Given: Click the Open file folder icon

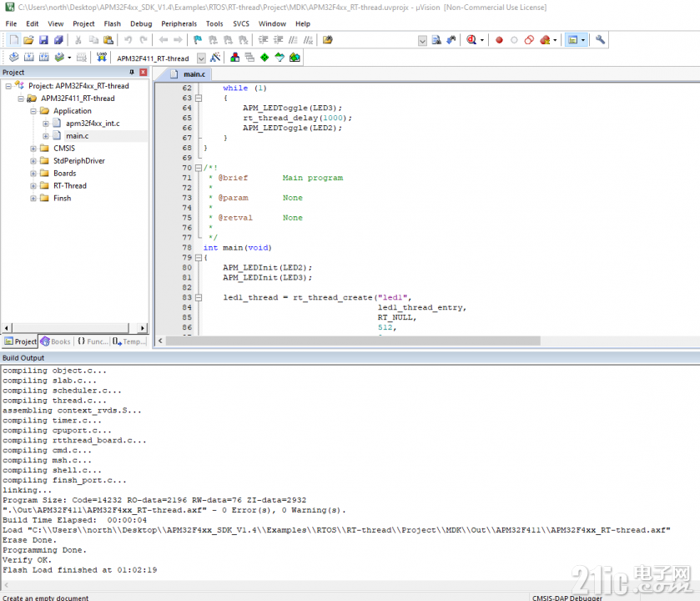Looking at the screenshot, I should (28, 40).
